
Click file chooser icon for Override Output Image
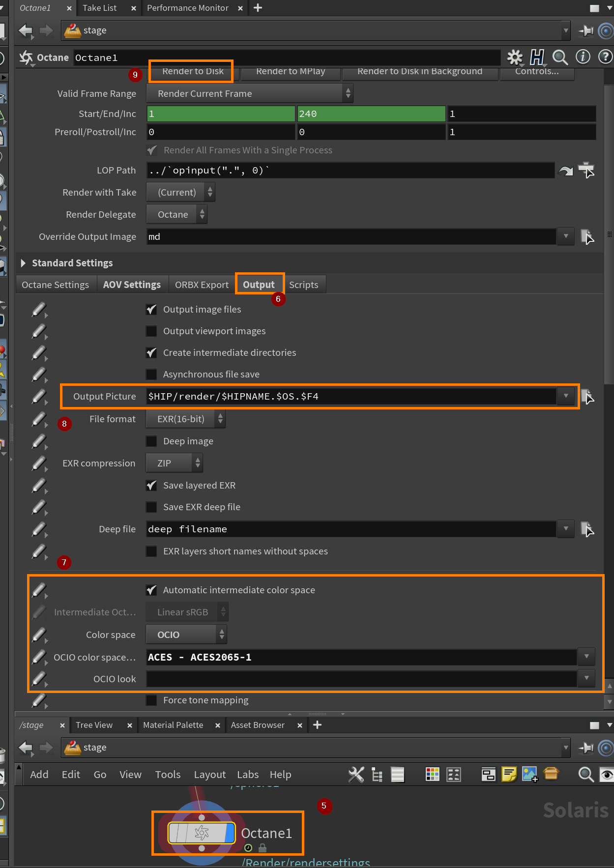point(587,237)
